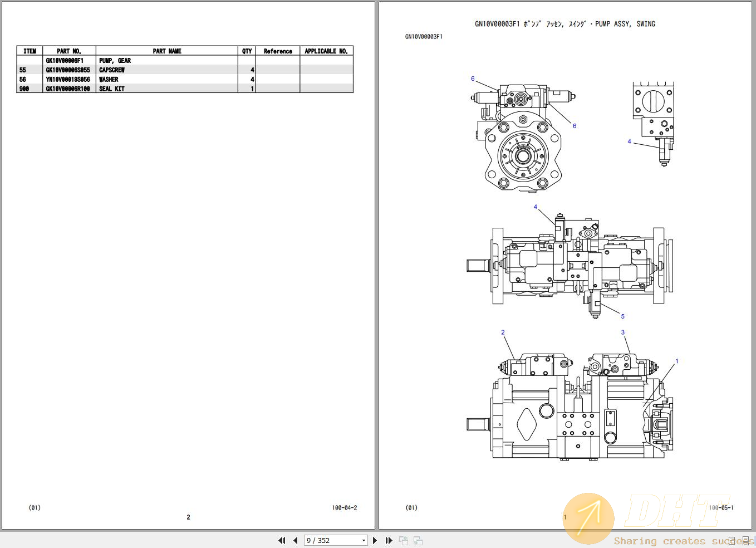This screenshot has width=756, height=548.
Task: Click callout 4 beside the top-right valve view
Action: click(630, 141)
